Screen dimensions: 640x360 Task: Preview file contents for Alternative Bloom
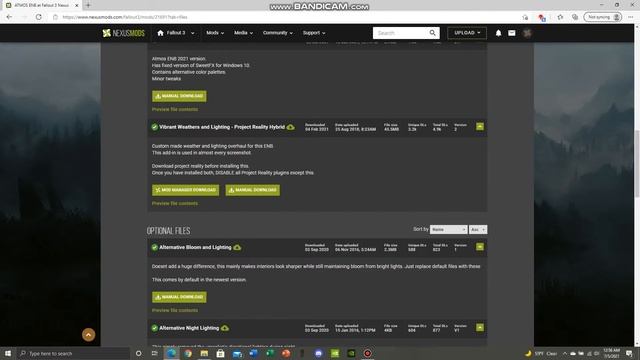click(175, 310)
